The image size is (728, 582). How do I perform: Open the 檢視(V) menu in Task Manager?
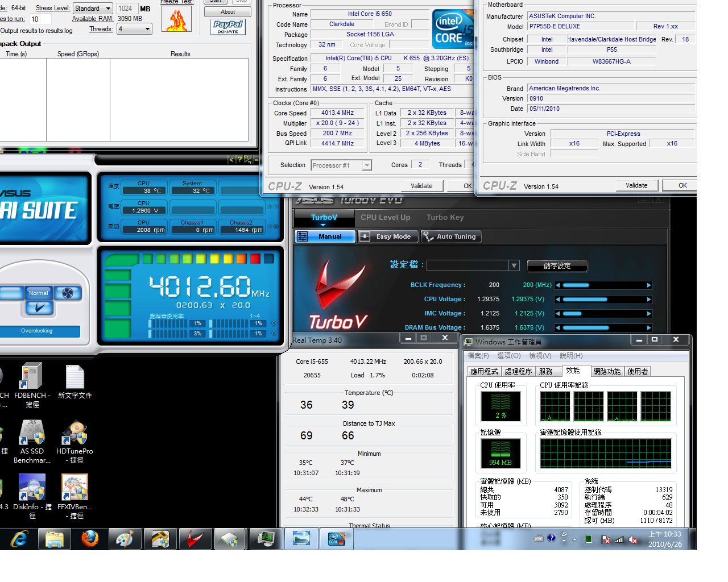click(x=540, y=356)
